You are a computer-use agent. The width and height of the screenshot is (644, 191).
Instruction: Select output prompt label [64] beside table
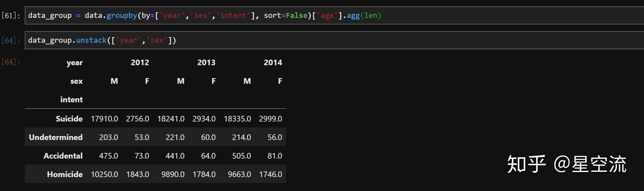pos(11,62)
